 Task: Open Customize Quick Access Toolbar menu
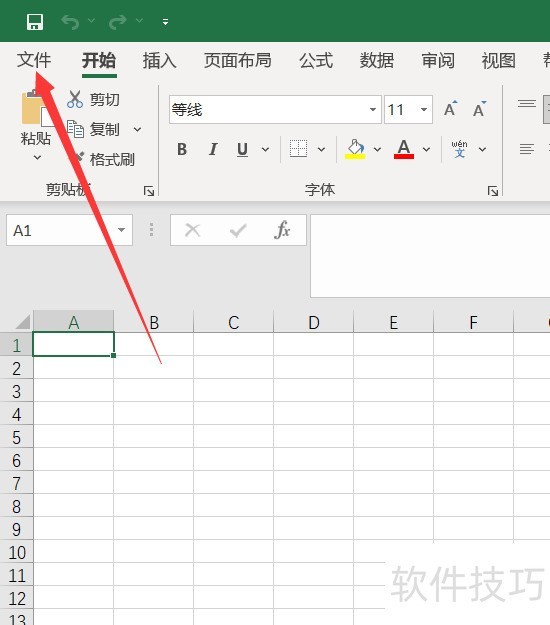[x=165, y=22]
